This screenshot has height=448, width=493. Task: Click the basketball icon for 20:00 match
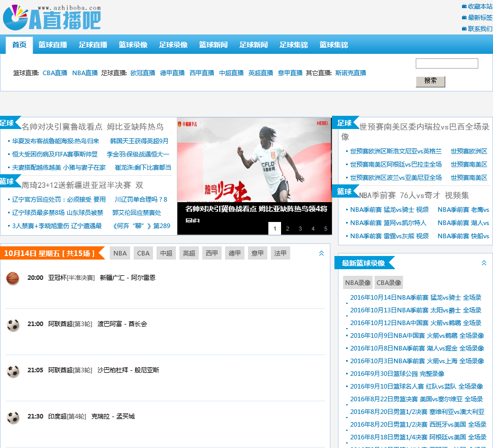pyautogui.click(x=13, y=278)
